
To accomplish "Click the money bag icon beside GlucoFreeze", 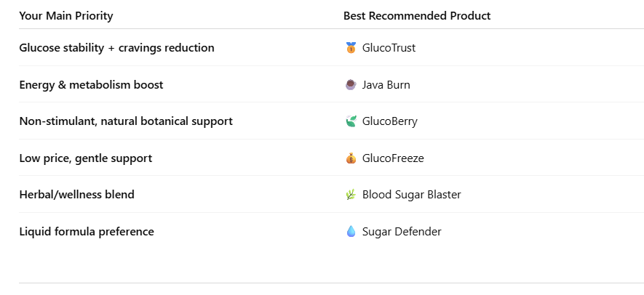I will (351, 158).
